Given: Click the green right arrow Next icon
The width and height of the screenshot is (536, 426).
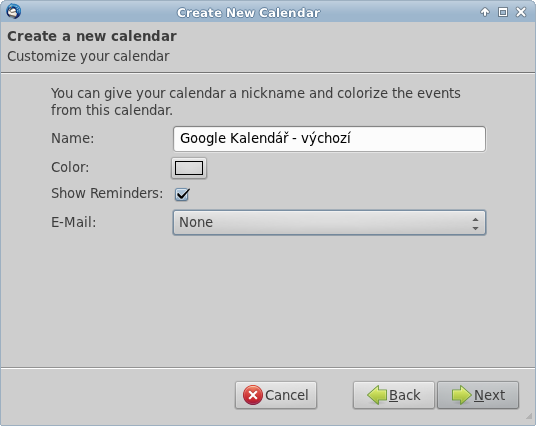Looking at the screenshot, I should (x=461, y=395).
